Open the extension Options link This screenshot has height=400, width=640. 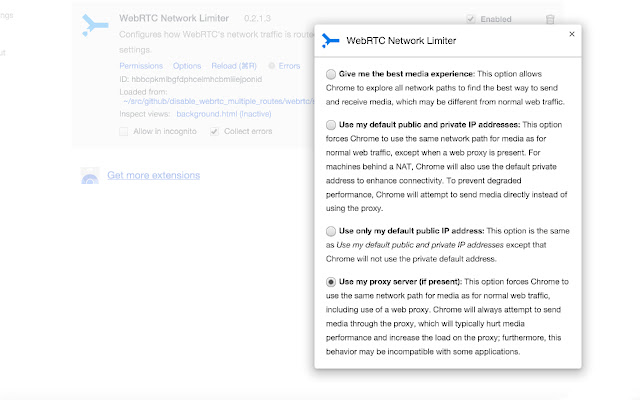point(187,66)
